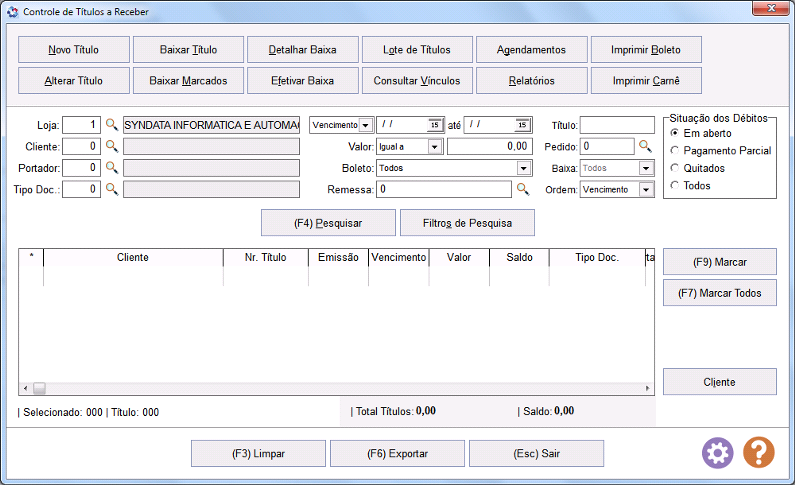Open the start date calendar picker

coord(434,125)
